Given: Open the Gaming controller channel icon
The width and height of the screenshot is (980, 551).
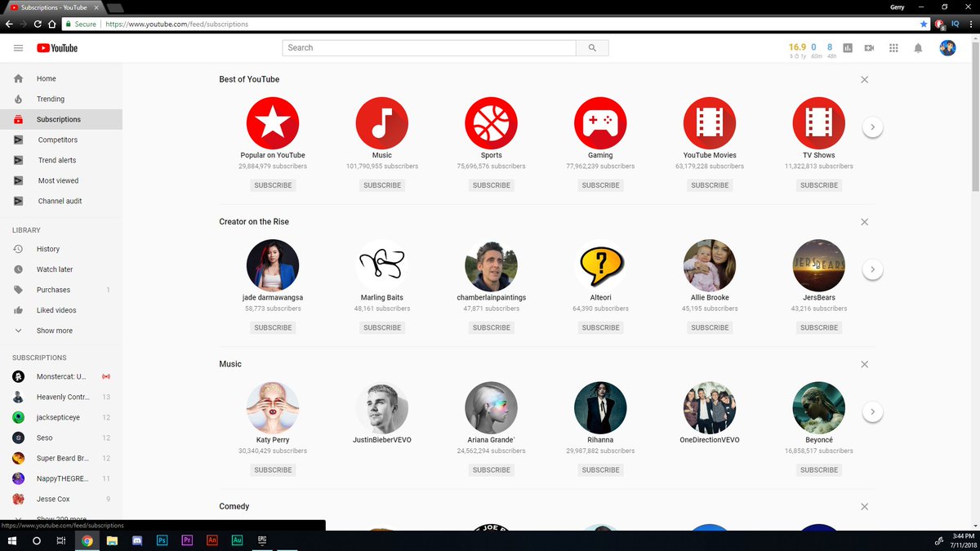Looking at the screenshot, I should pyautogui.click(x=600, y=123).
